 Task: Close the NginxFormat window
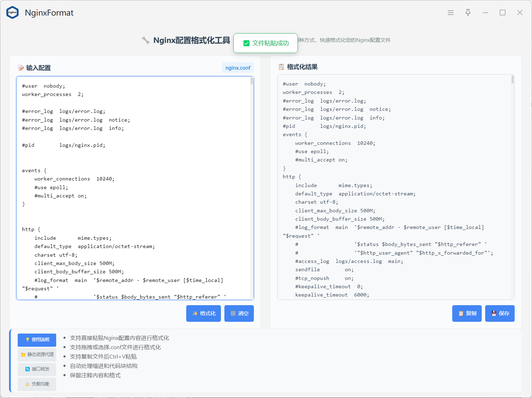(x=520, y=12)
